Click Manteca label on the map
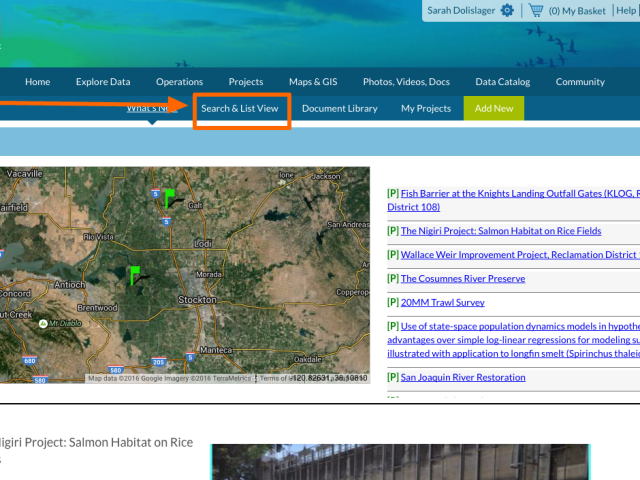 tap(216, 350)
